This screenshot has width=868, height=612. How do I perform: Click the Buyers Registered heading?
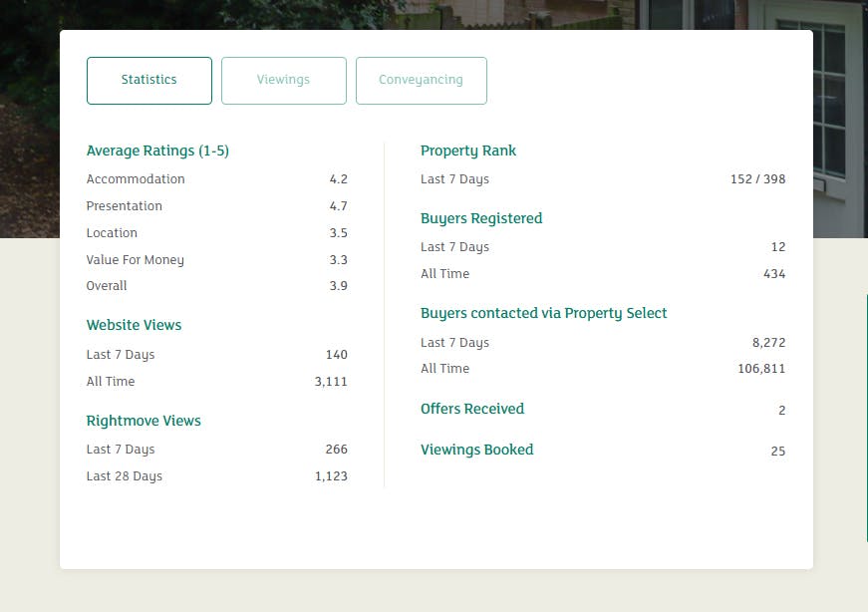coord(481,218)
